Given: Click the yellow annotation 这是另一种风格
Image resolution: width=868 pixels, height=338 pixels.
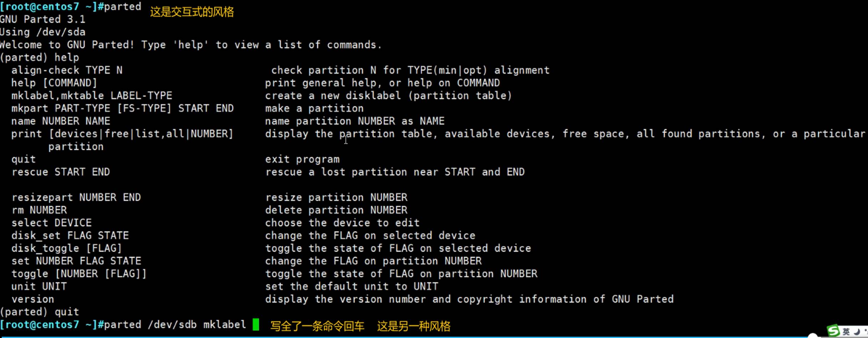Looking at the screenshot, I should (414, 326).
